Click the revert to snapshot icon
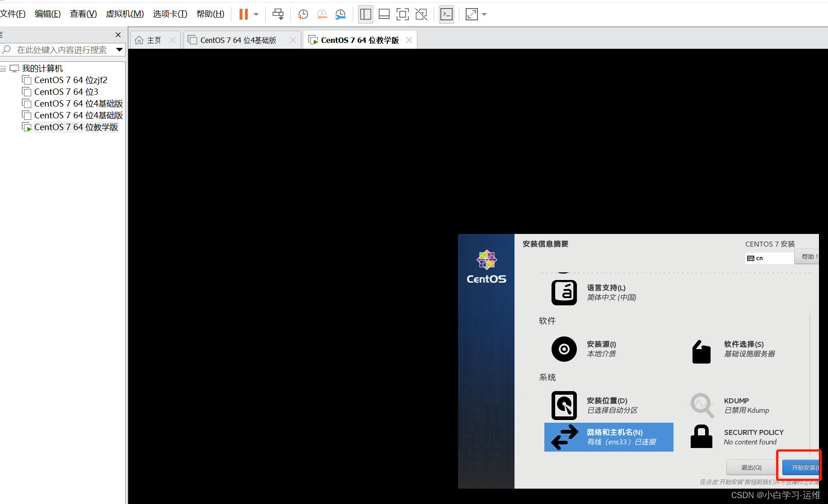The width and height of the screenshot is (828, 504). pyautogui.click(x=322, y=14)
